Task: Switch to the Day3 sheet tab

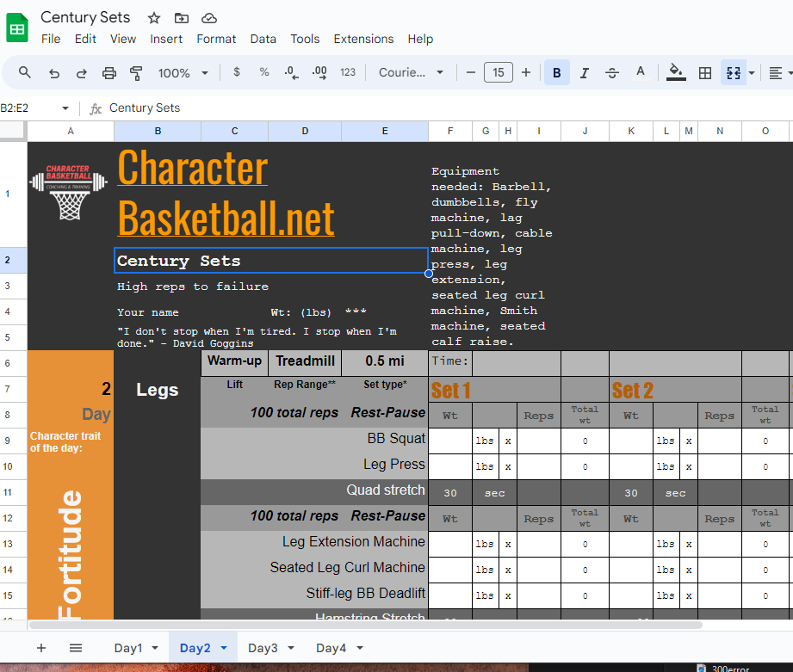Action: (x=263, y=648)
